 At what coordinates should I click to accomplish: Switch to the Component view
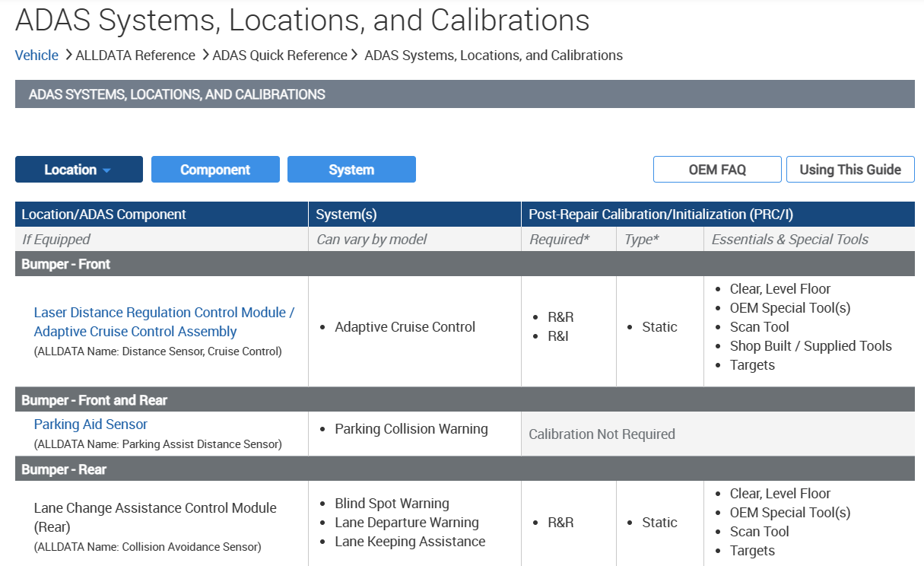pyautogui.click(x=215, y=169)
